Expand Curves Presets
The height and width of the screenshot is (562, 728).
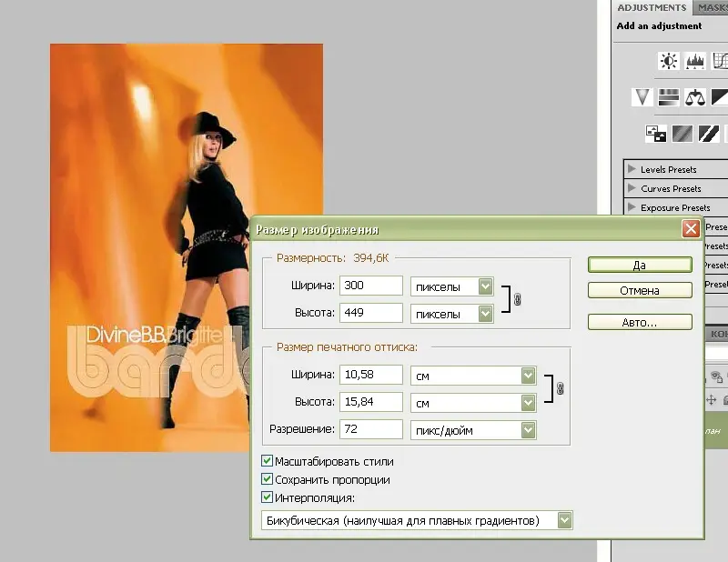632,188
